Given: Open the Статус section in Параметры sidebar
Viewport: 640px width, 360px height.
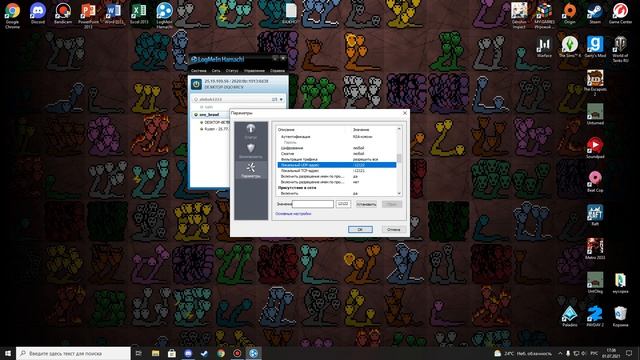Looking at the screenshot, I should coord(251,131).
